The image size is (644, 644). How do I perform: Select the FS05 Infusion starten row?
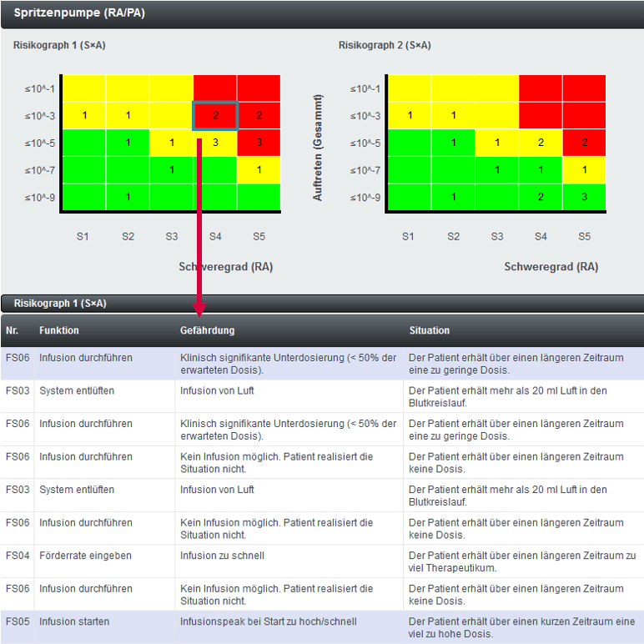tap(322, 627)
